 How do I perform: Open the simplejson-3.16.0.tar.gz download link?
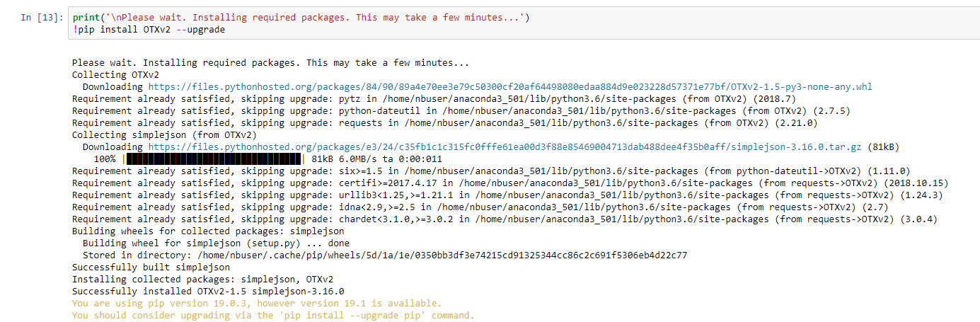point(505,146)
